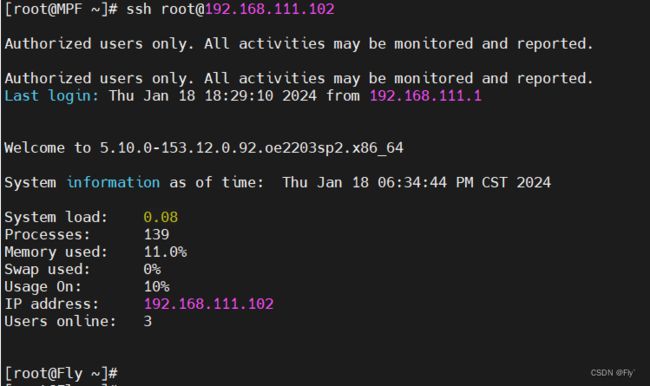Click the second 'Authorized users only' banner line

tap(299, 78)
